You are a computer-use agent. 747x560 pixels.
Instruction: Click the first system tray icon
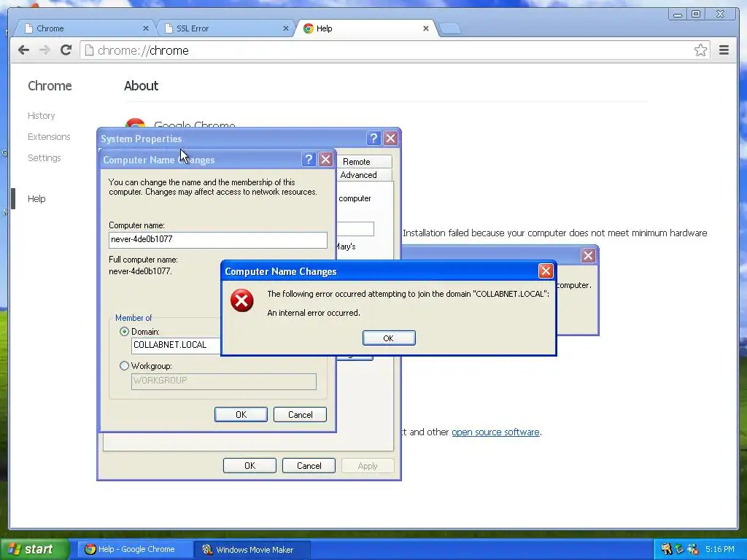coord(666,550)
